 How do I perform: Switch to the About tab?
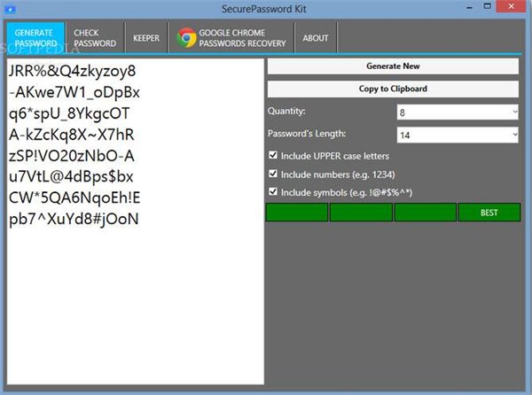(316, 38)
